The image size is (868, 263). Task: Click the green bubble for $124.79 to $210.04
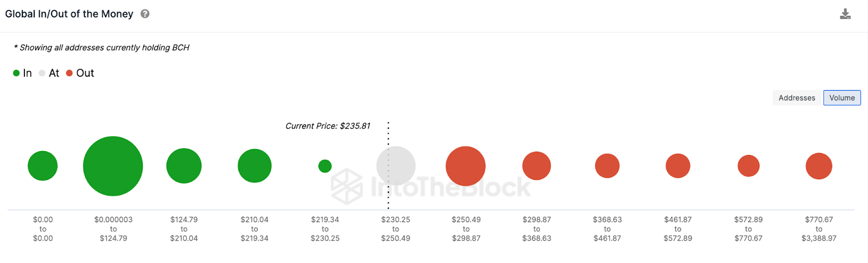(x=184, y=166)
